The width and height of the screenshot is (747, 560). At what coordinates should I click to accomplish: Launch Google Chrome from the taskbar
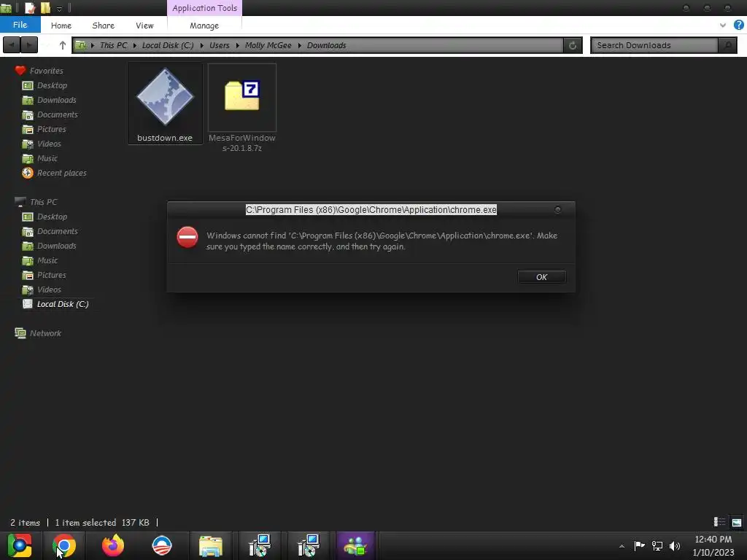click(x=64, y=545)
